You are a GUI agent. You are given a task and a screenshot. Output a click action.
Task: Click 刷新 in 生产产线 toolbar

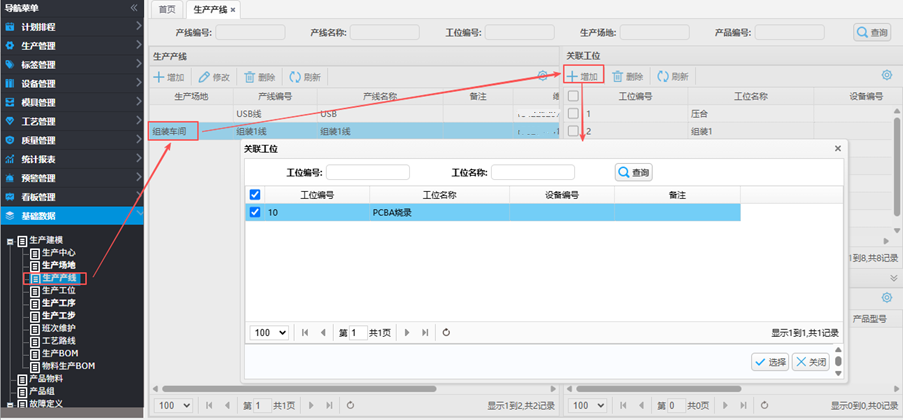305,77
